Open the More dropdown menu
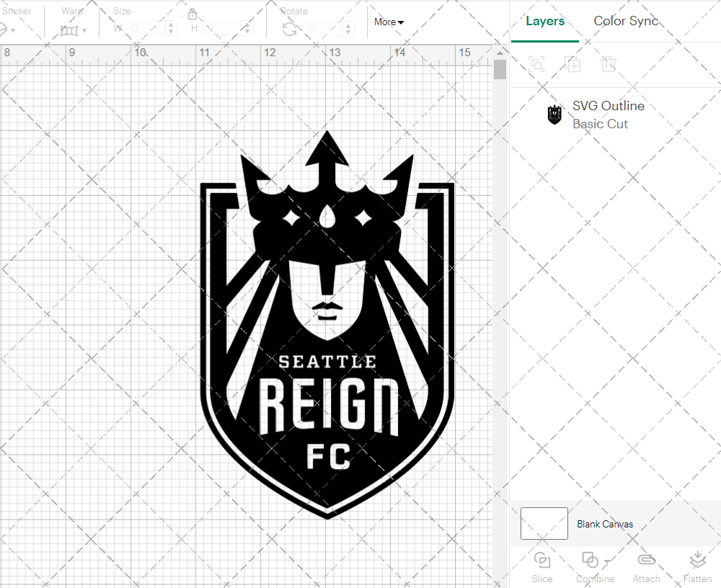This screenshot has height=588, width=721. click(x=389, y=22)
